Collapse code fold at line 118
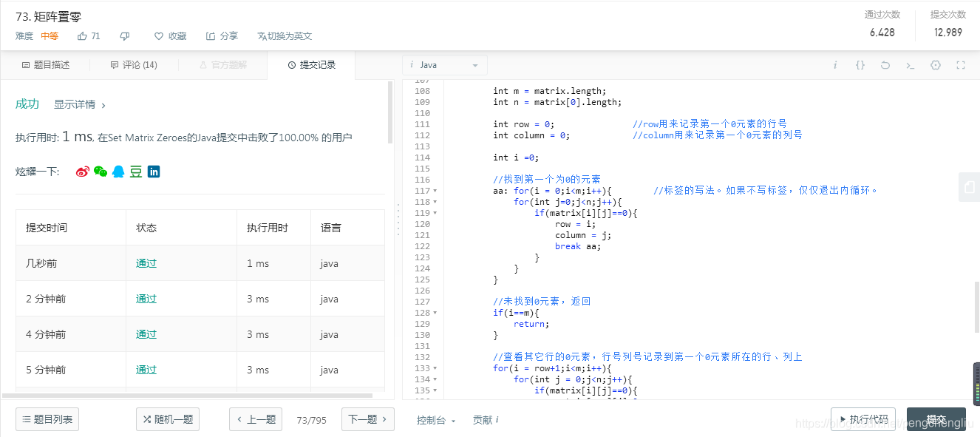The height and width of the screenshot is (437, 980). click(435, 202)
